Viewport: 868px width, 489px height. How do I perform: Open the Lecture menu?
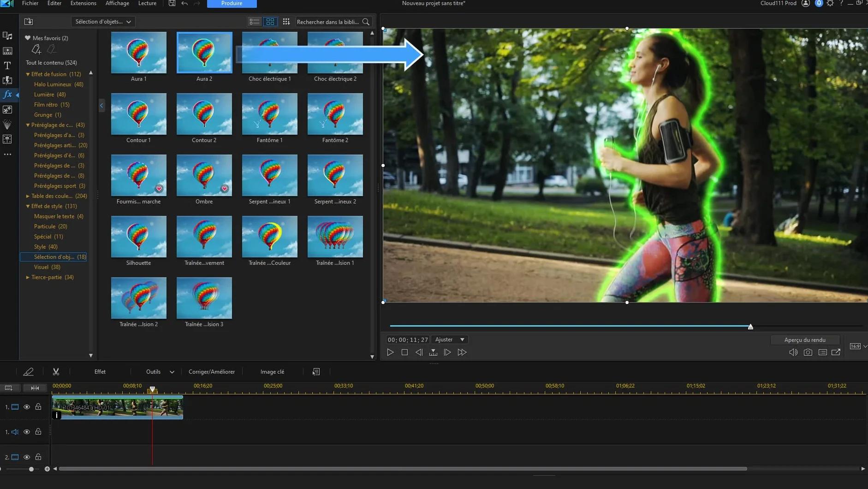coord(148,3)
